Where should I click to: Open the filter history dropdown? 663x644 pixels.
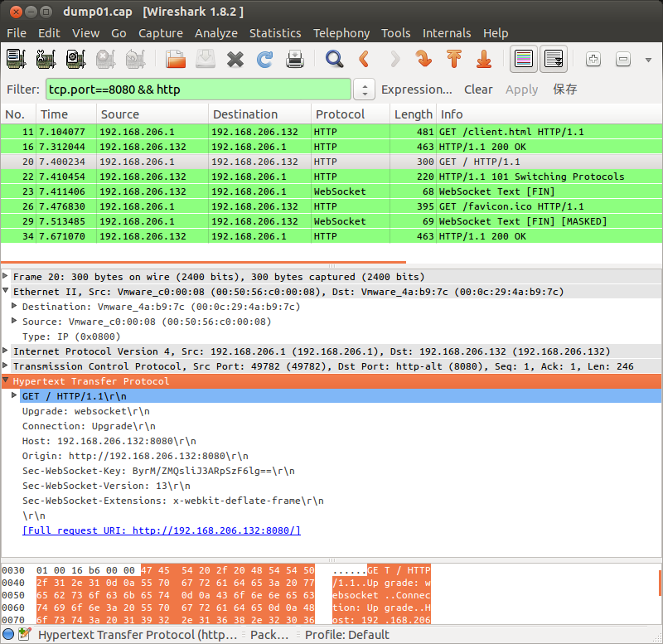click(364, 90)
